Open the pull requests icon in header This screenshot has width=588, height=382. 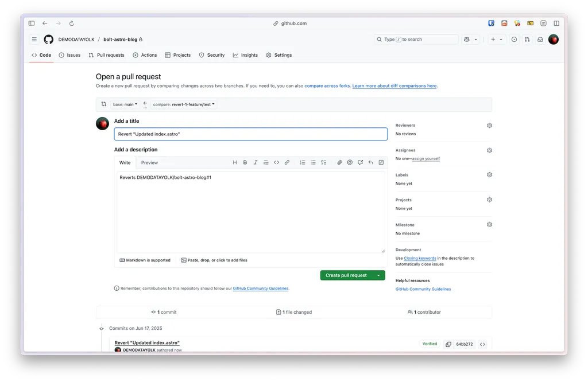(x=527, y=40)
